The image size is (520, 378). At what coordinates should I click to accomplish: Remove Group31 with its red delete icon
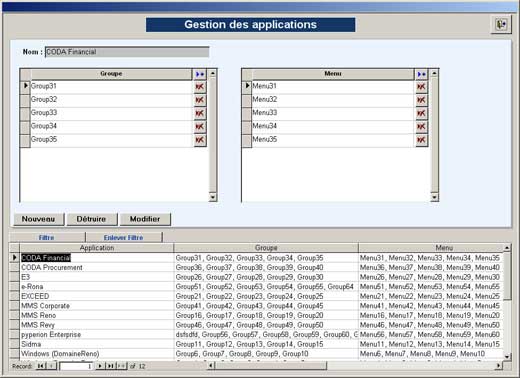[x=200, y=87]
